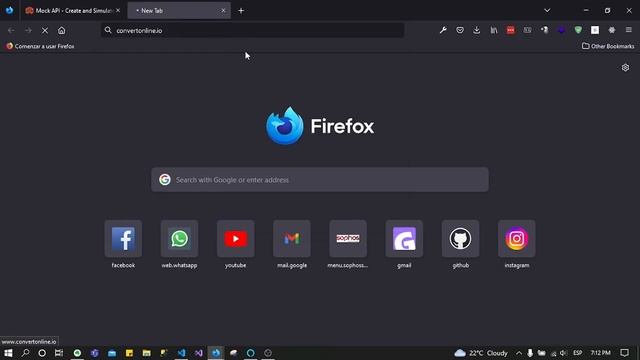Click the Pocket save icon
The width and height of the screenshot is (640, 360).
[x=460, y=30]
